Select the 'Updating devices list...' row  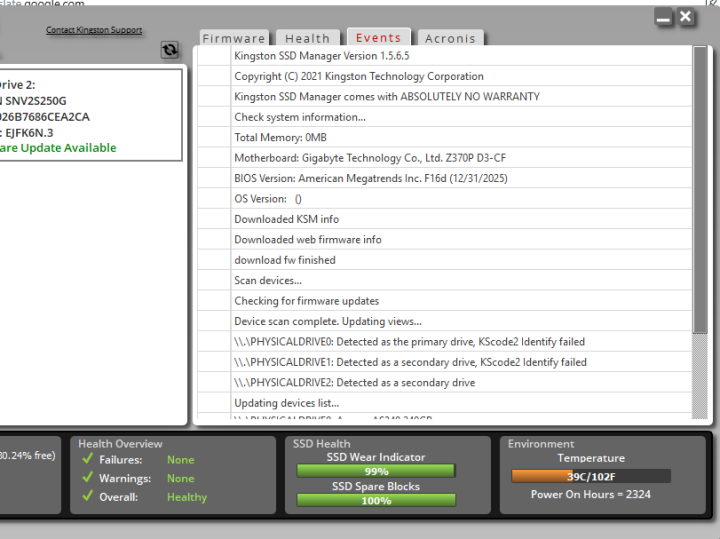point(444,403)
